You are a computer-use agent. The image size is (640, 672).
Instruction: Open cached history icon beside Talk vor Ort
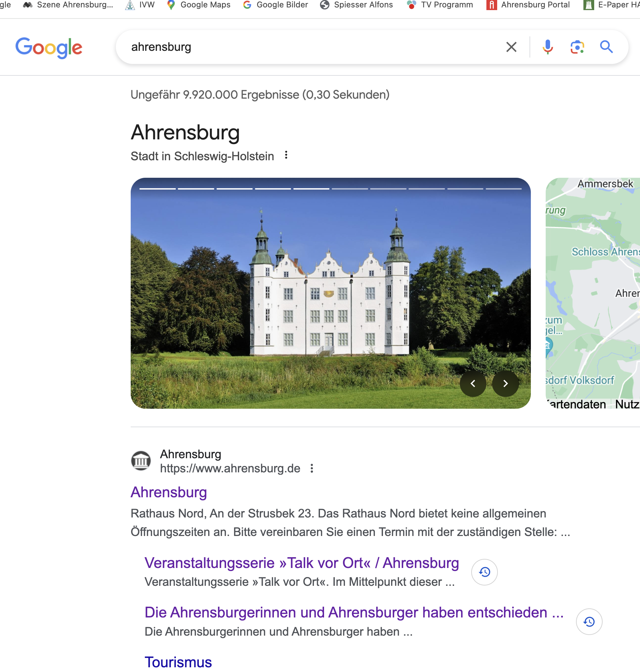pyautogui.click(x=484, y=572)
